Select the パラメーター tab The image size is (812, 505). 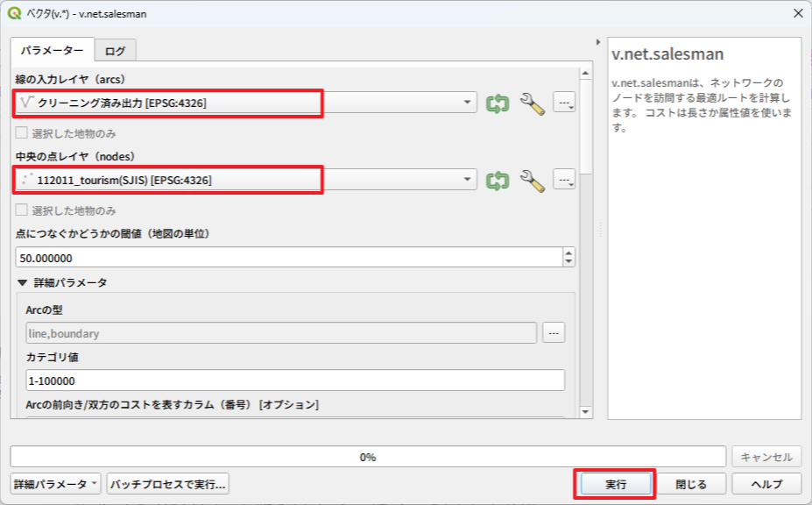(52, 51)
